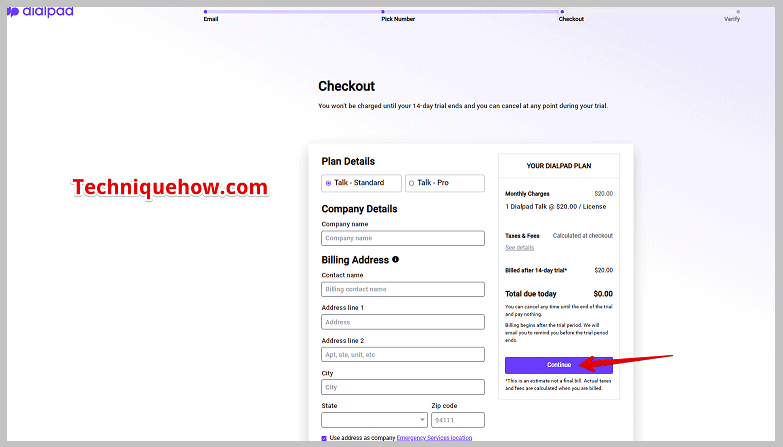Focus the Address line 1 field
Viewport: 783px width, 447px height.
tap(403, 322)
